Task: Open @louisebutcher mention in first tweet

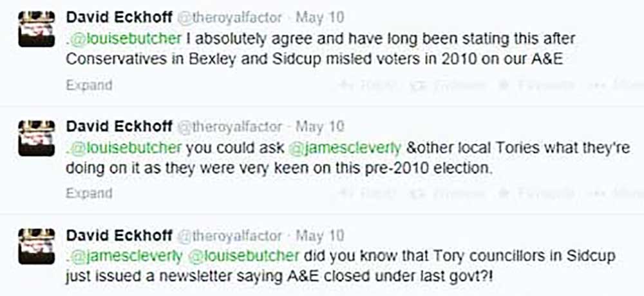Action: [126, 39]
